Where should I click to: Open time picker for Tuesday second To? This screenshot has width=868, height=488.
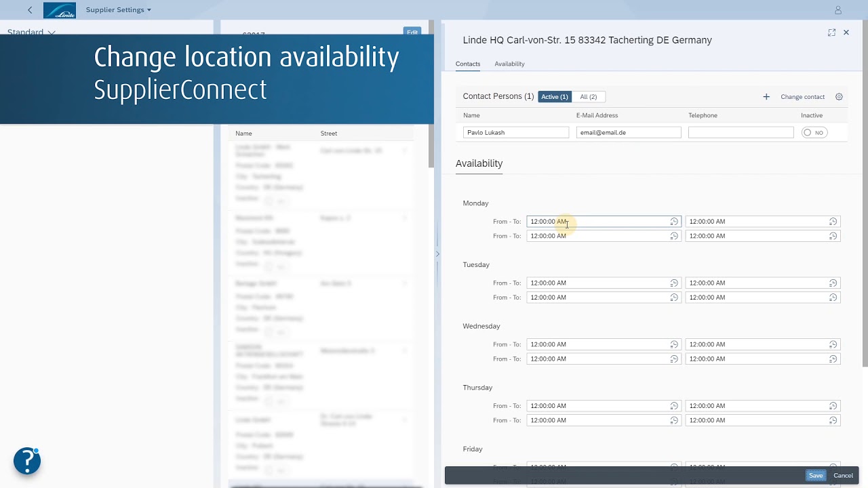coord(833,298)
